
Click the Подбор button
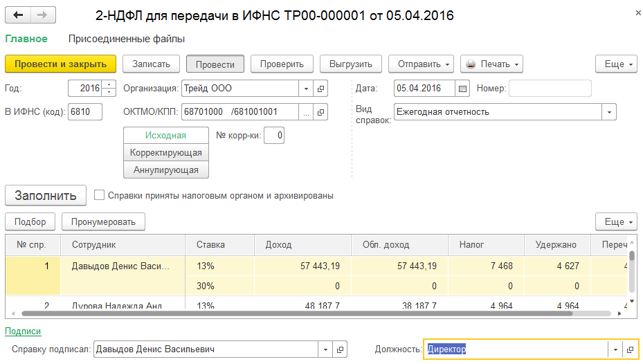[x=30, y=221]
